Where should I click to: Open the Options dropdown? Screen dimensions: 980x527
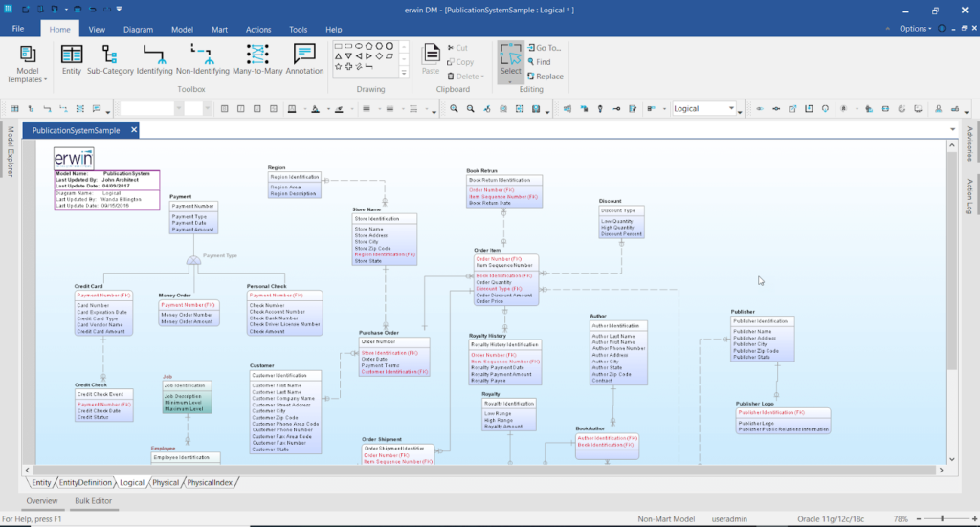click(916, 28)
